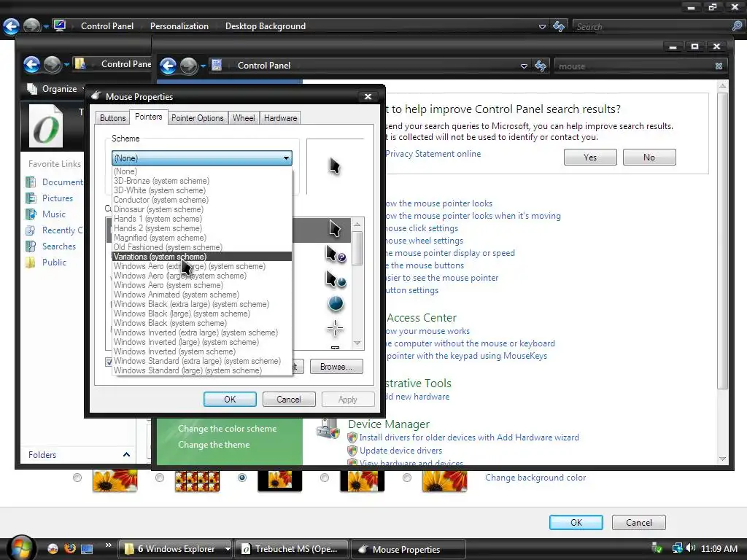The image size is (747, 560).
Task: Choose Windows Inverted (system scheme)
Action: [x=202, y=351]
